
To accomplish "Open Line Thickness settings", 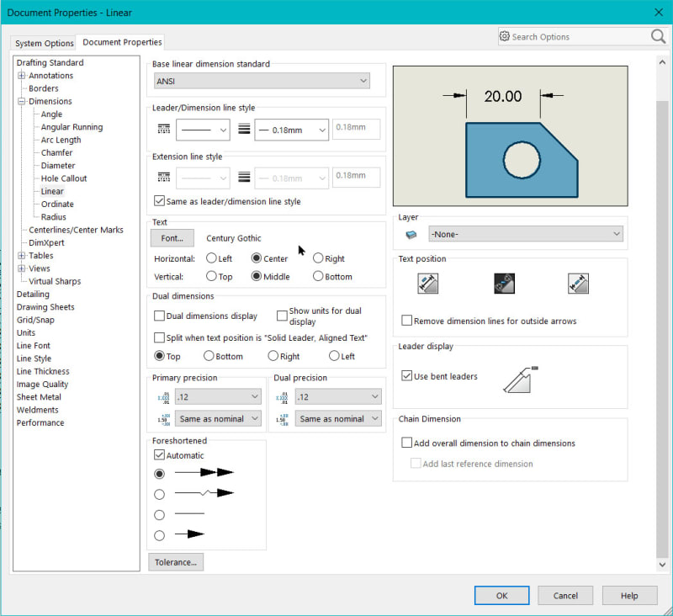I will pyautogui.click(x=43, y=371).
